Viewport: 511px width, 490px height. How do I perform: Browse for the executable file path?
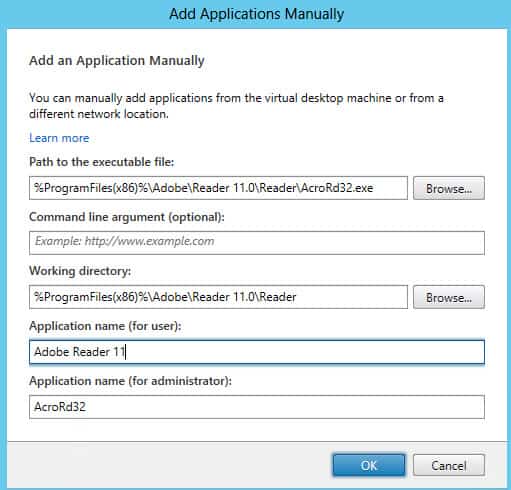[449, 188]
